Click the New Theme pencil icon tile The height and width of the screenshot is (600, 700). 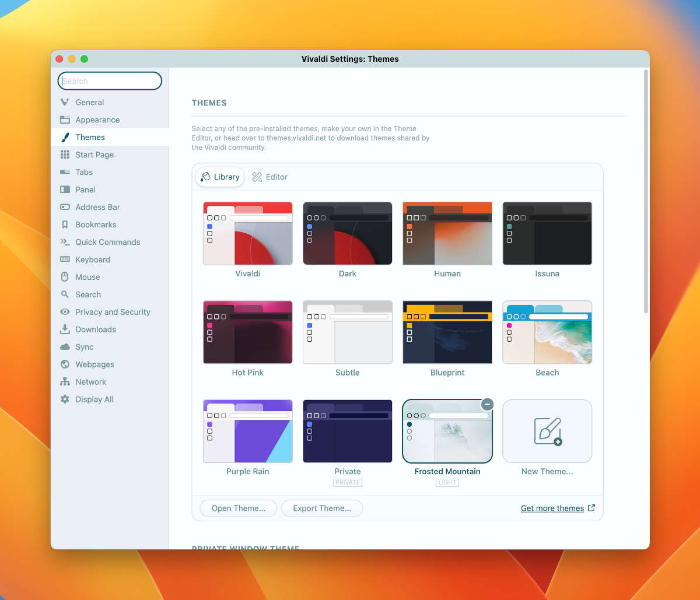pos(547,431)
